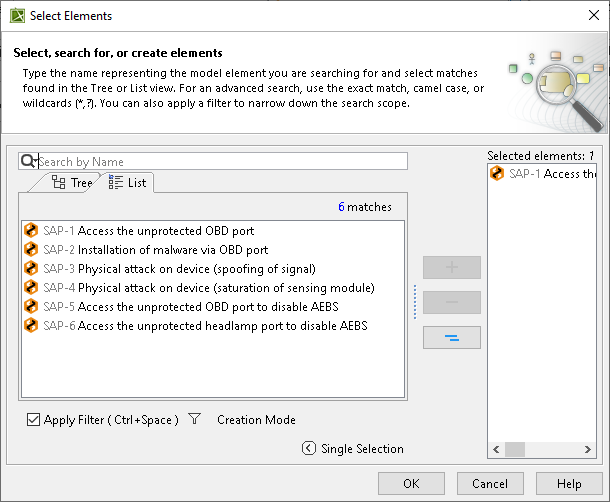610x502 pixels.
Task: Click the add (+) element button
Action: (x=452, y=267)
